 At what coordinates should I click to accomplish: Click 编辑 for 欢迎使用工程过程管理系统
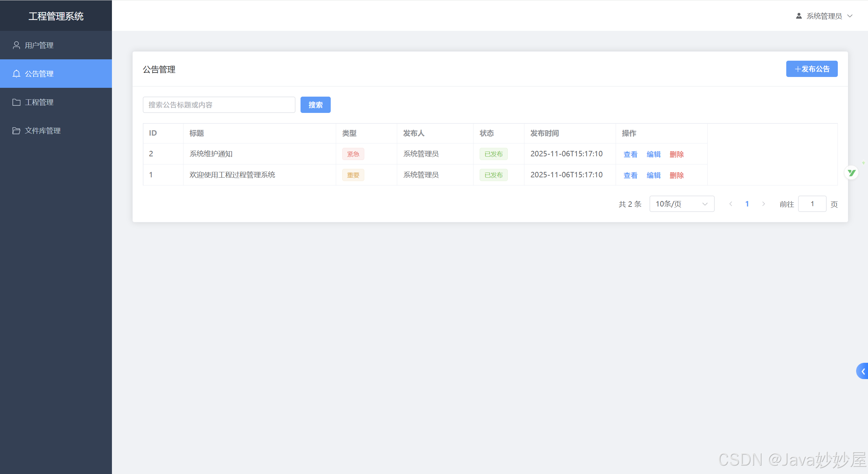click(x=653, y=175)
